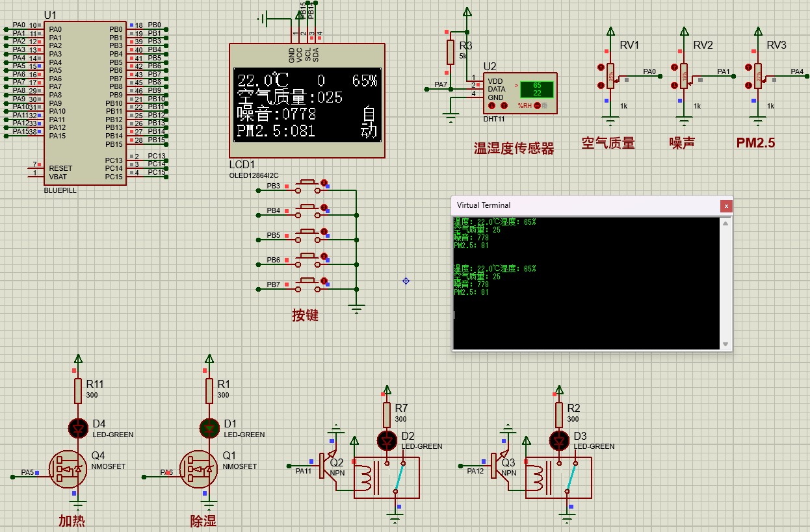Close the Virtual Terminal window
The image size is (810, 532).
[x=726, y=205]
